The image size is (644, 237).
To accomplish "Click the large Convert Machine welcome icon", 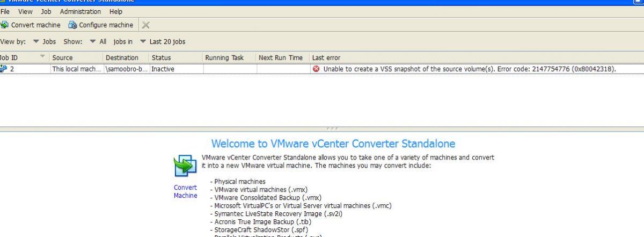I will coord(185,167).
